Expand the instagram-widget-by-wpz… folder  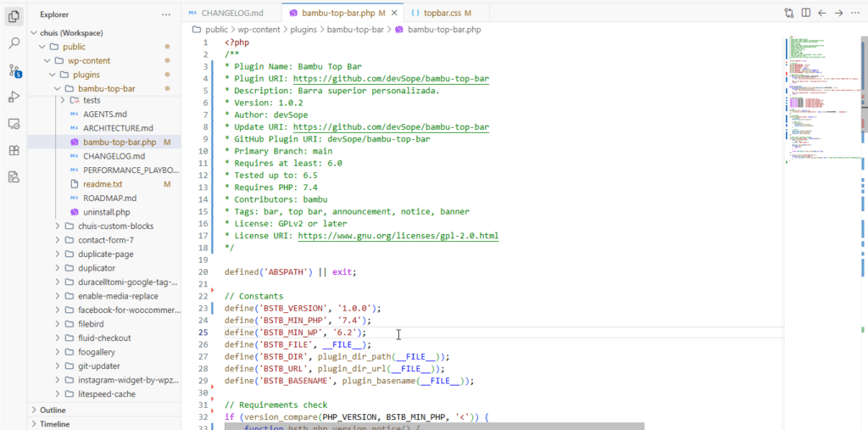click(x=58, y=380)
